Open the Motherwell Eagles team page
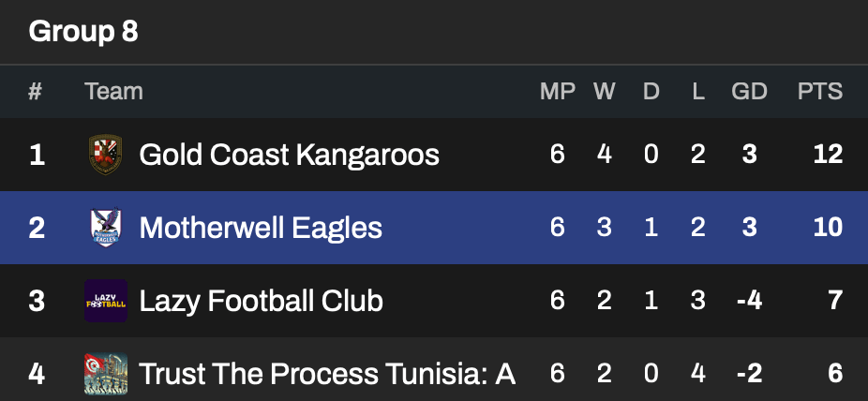The width and height of the screenshot is (868, 401). tap(261, 228)
